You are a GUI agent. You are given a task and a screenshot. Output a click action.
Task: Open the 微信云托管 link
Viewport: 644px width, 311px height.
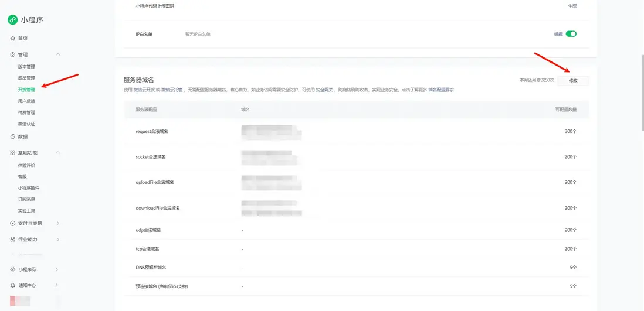click(172, 90)
